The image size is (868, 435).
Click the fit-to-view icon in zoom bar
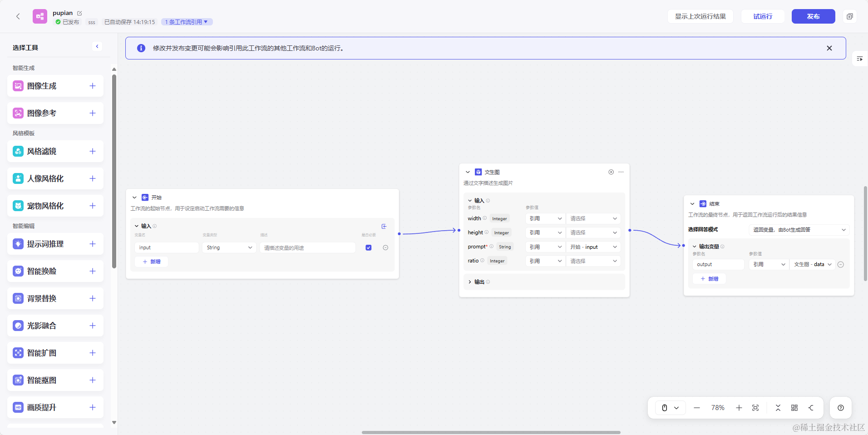point(755,408)
